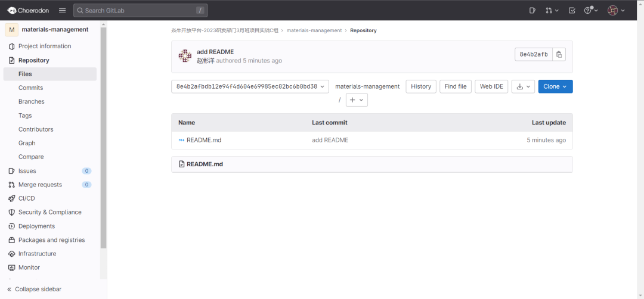The width and height of the screenshot is (644, 299).
Task: Open README.md in the file table
Action: 204,141
